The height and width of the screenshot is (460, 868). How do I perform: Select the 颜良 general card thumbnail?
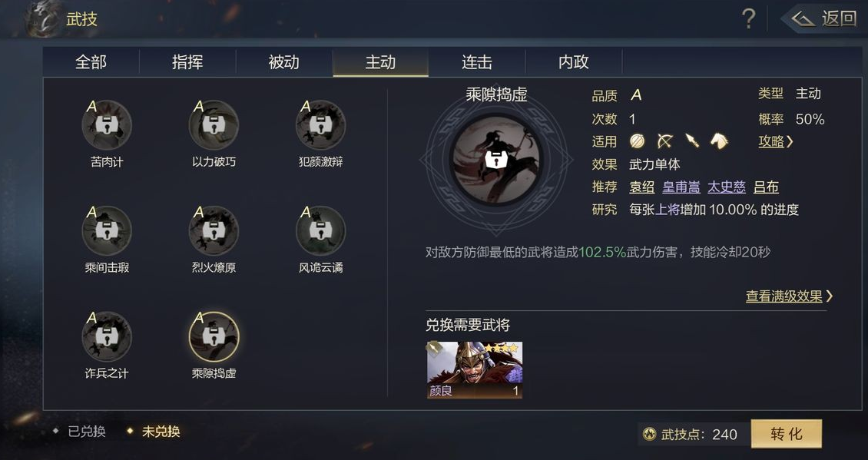point(475,370)
